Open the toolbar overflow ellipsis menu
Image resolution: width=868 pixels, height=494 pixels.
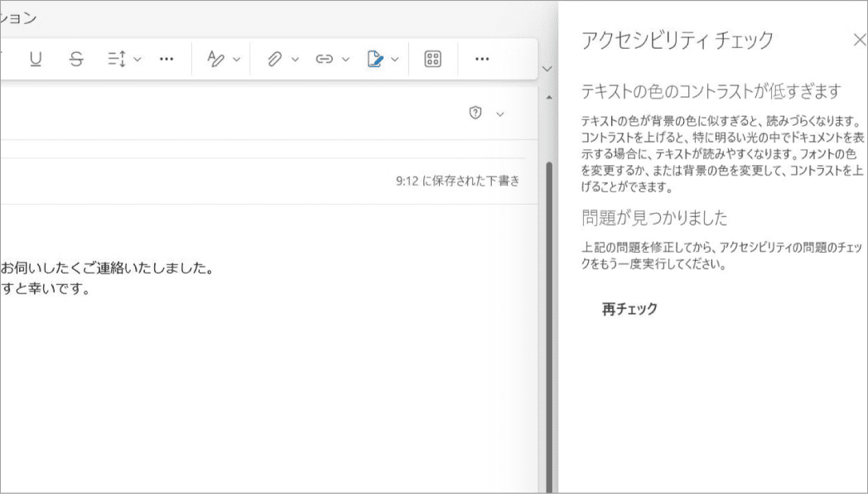click(482, 59)
